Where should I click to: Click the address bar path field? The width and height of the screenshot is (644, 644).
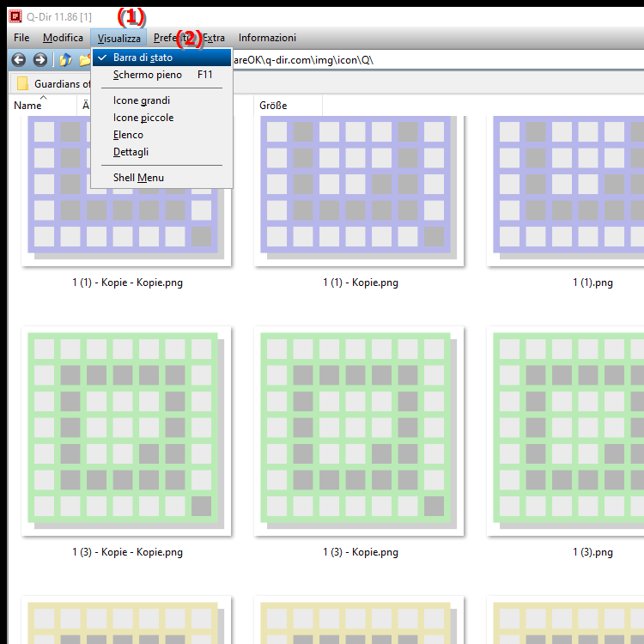click(429, 60)
